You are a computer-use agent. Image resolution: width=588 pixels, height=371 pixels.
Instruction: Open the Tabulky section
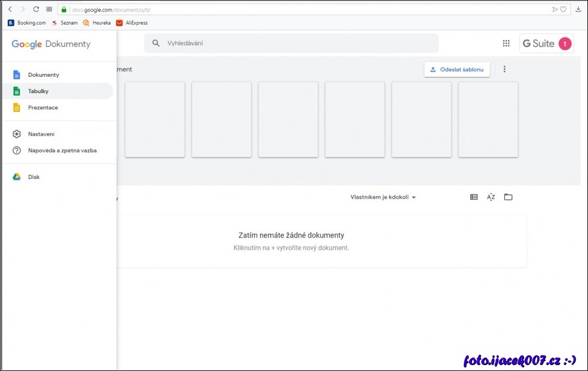click(39, 91)
